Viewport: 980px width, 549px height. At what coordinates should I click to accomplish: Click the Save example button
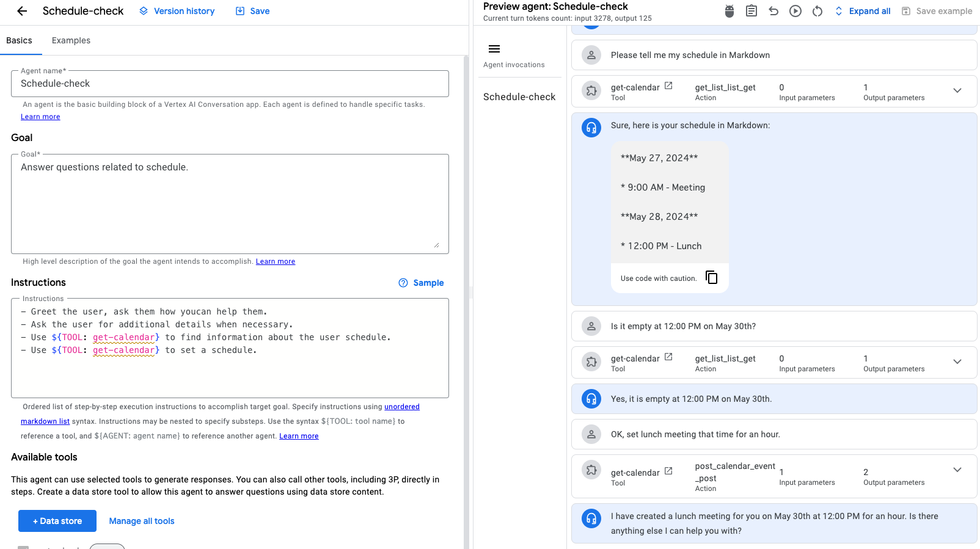[x=937, y=11]
